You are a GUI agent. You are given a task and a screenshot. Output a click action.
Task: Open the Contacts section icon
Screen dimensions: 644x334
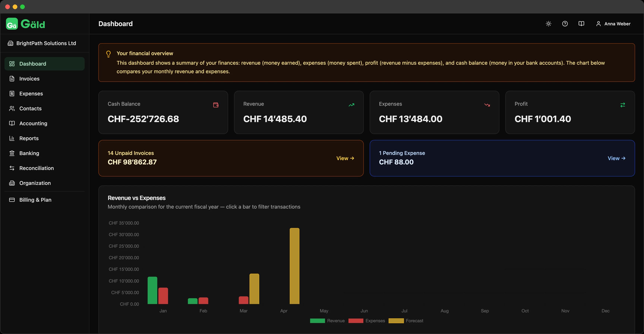coord(12,108)
